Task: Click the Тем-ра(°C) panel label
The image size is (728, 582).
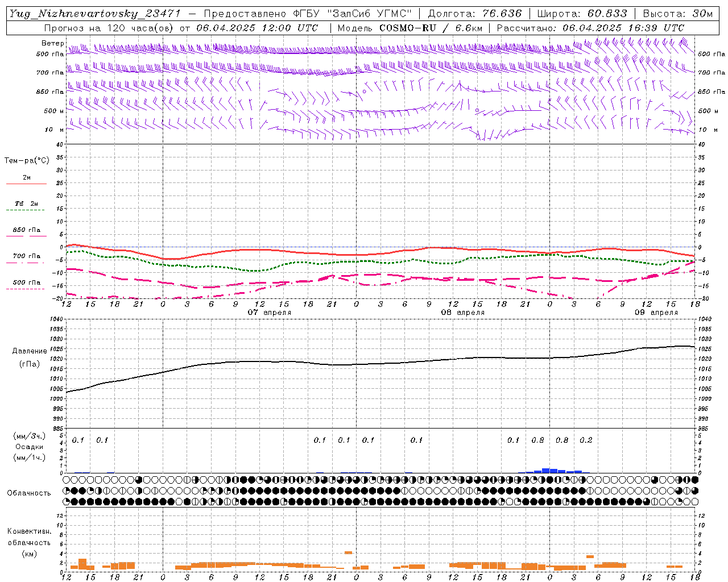Action: click(x=27, y=161)
